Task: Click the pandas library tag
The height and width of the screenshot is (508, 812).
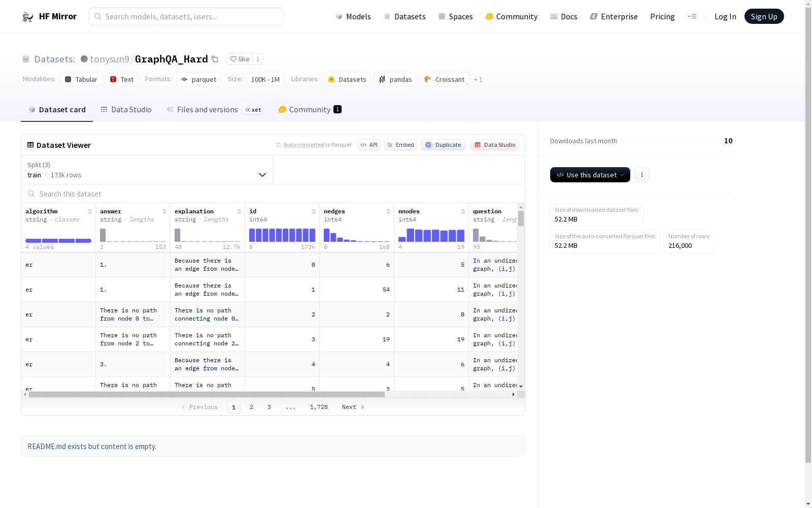Action: [395, 79]
